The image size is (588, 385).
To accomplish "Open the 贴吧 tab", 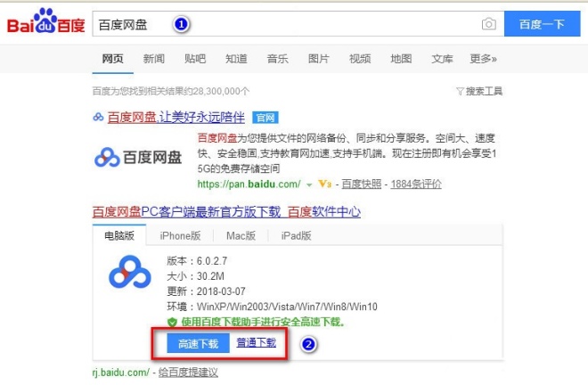I will click(x=195, y=59).
